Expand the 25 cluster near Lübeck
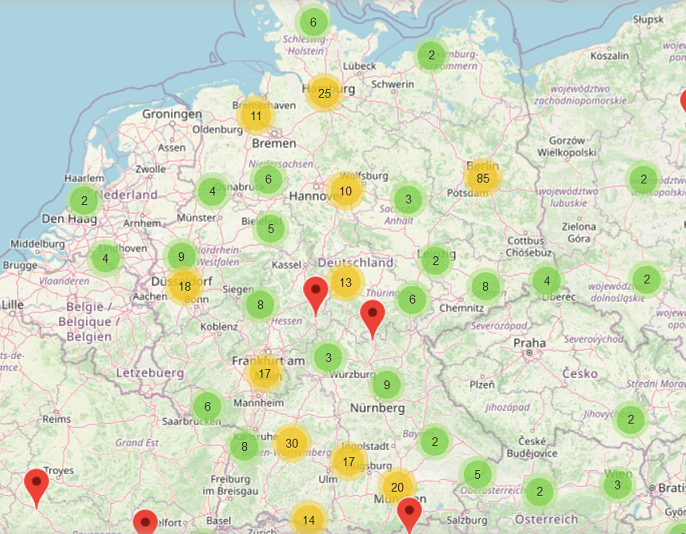 [324, 94]
